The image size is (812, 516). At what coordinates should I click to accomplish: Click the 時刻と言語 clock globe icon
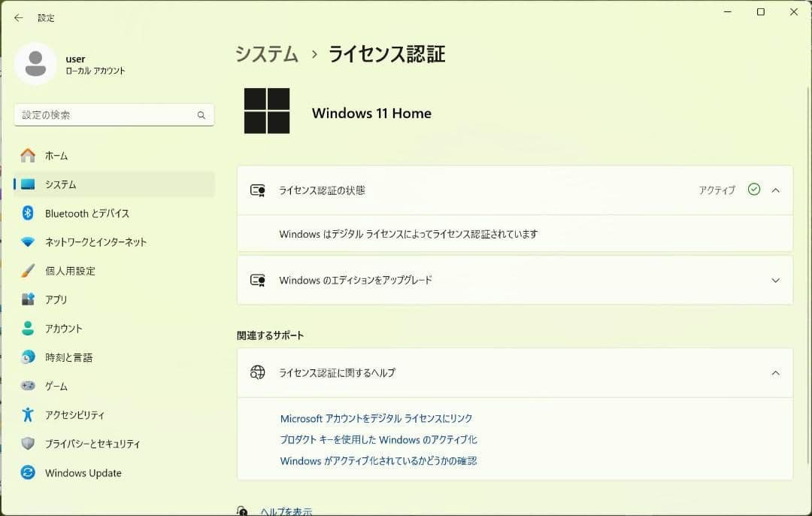[28, 357]
